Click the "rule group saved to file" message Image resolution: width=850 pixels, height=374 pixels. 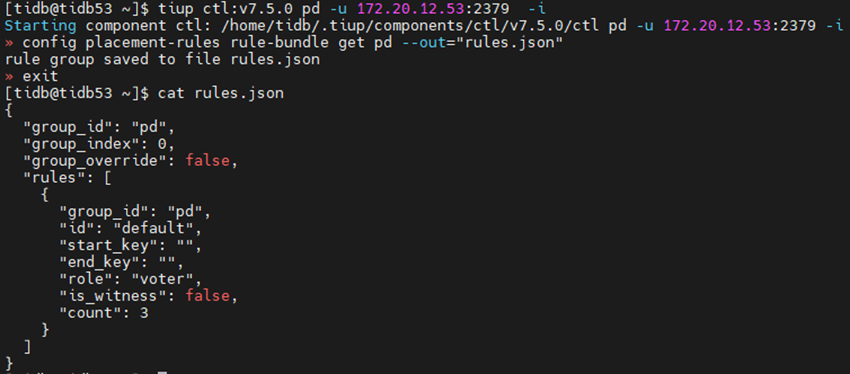(x=115, y=60)
